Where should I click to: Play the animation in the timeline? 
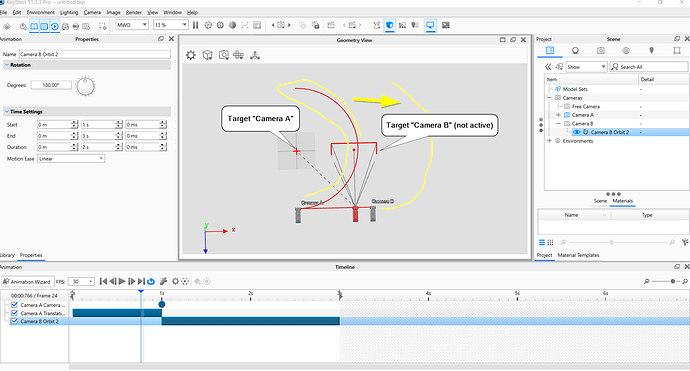tap(122, 281)
